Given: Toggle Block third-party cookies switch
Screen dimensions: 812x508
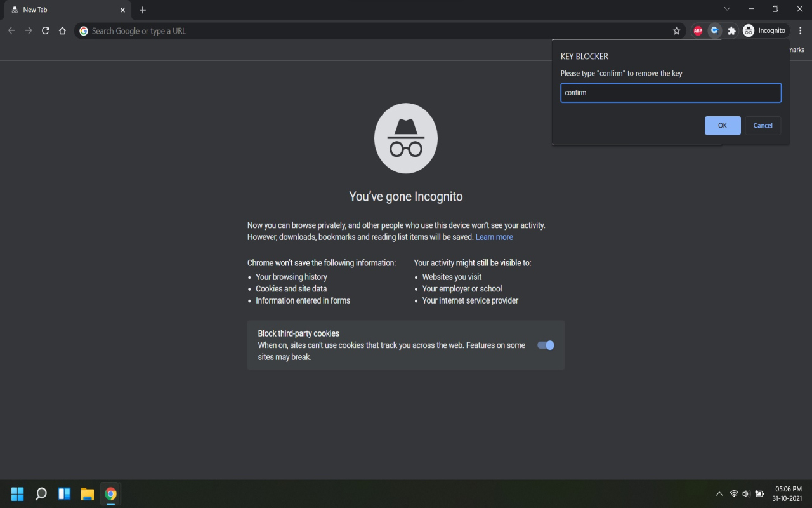Looking at the screenshot, I should pyautogui.click(x=546, y=345).
